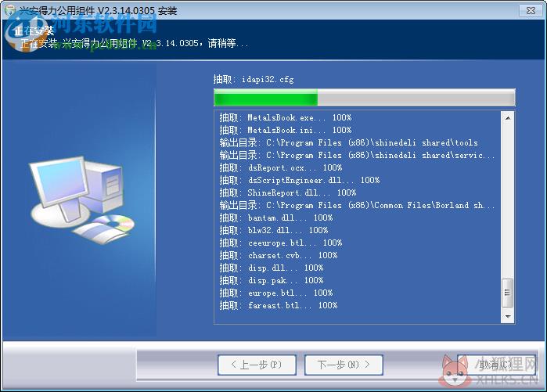Click the computer and CD illustration
This screenshot has height=392, width=547.
(82, 200)
